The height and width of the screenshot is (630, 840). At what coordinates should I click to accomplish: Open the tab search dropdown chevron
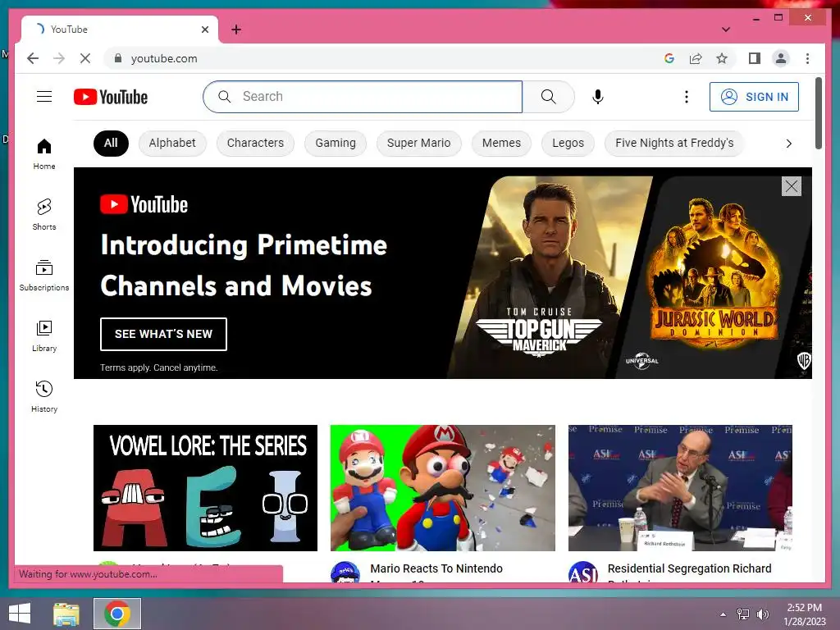pyautogui.click(x=726, y=30)
